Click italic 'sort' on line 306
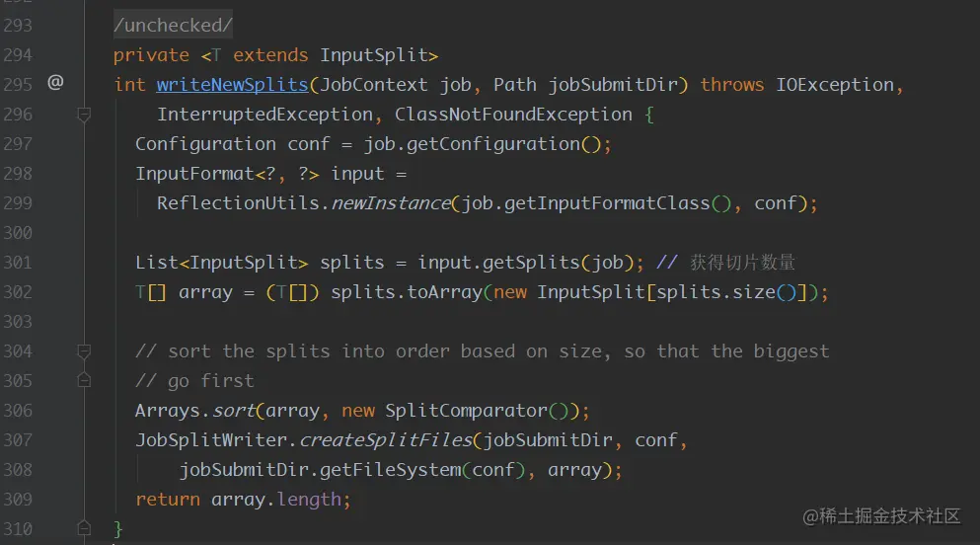Image resolution: width=980 pixels, height=545 pixels. [x=234, y=411]
